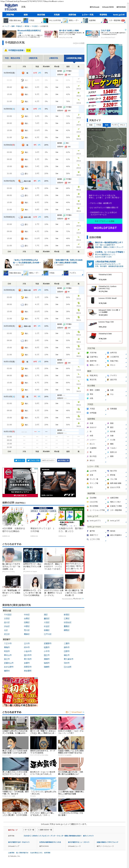
Task: Click the Facebook Like button
Action: (x=63, y=460)
